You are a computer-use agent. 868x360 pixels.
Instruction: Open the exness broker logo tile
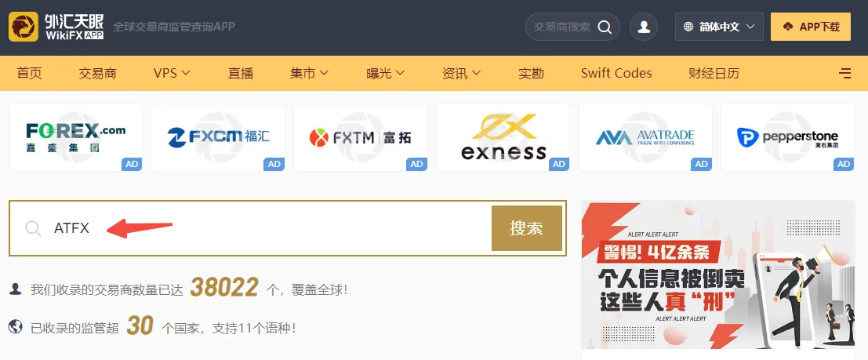pos(503,137)
